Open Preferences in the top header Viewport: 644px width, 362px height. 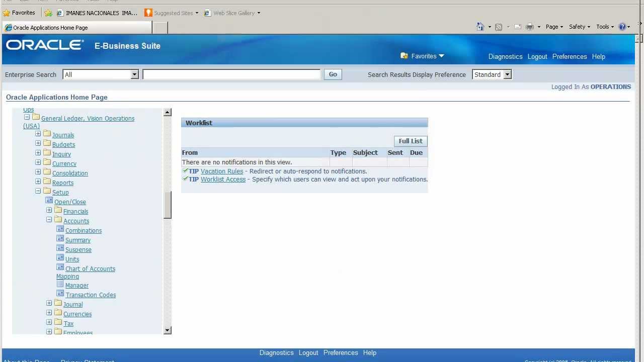click(x=570, y=56)
